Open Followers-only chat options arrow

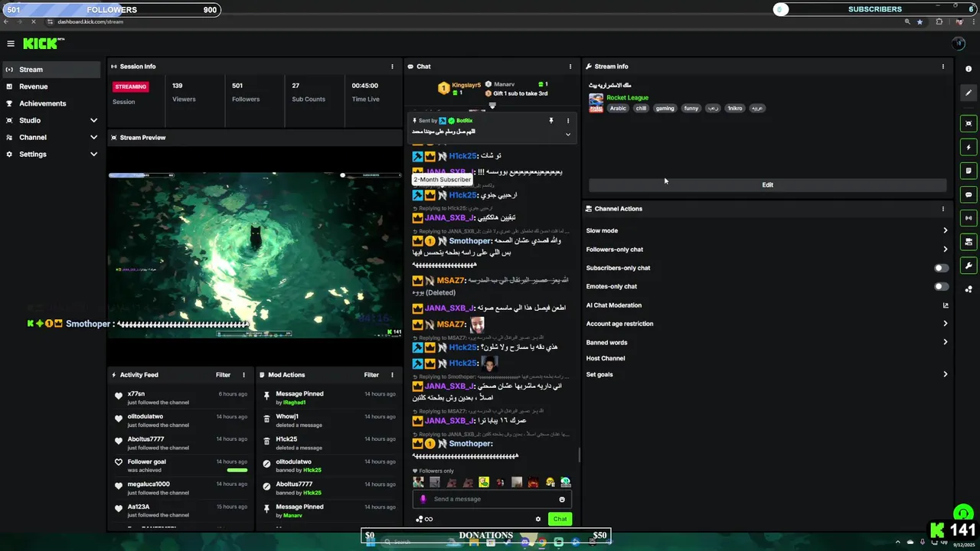(945, 249)
